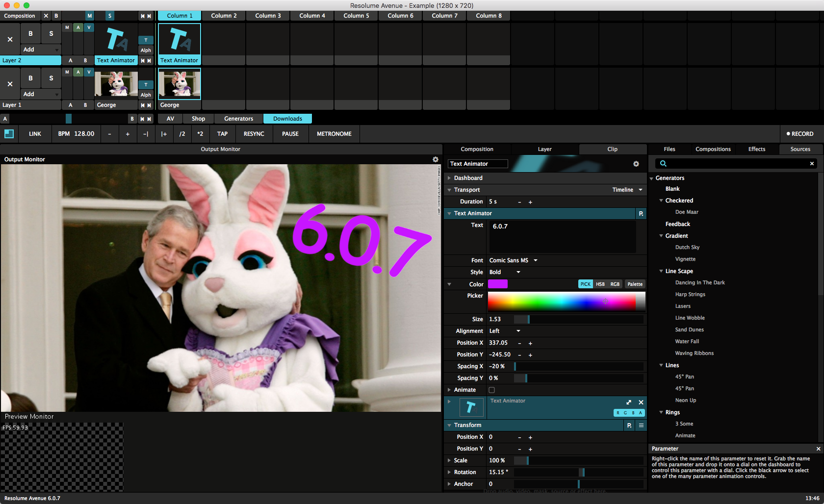Image resolution: width=824 pixels, height=504 pixels.
Task: Collapse the Line Scape generator group
Action: (x=661, y=271)
